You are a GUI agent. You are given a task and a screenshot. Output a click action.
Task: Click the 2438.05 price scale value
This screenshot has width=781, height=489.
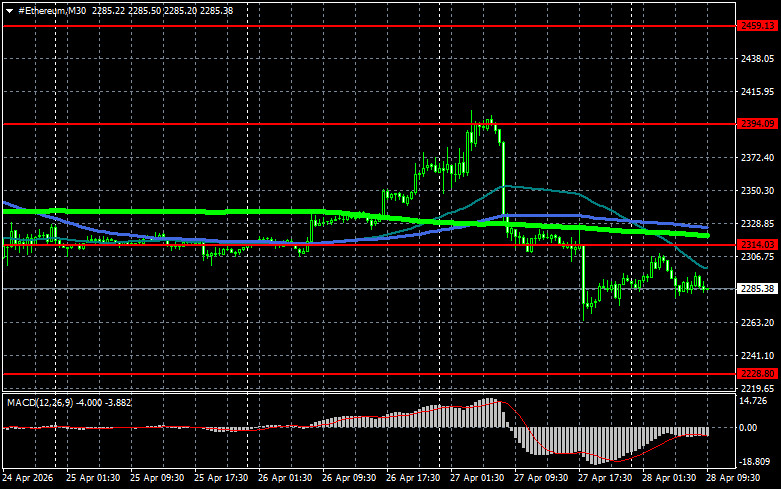[757, 59]
